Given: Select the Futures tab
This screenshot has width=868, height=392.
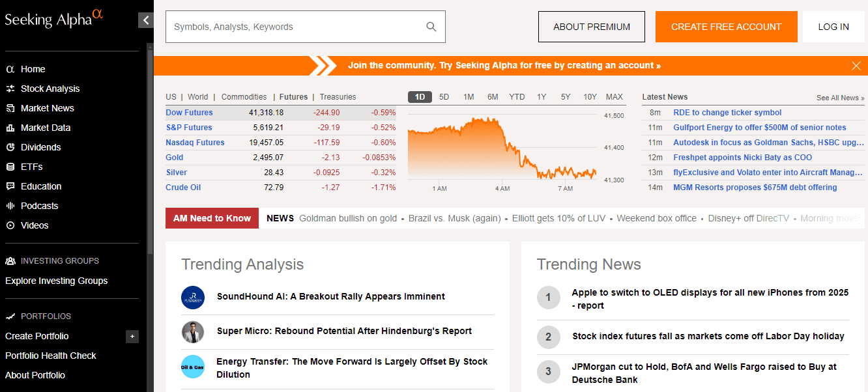Looking at the screenshot, I should coord(294,97).
